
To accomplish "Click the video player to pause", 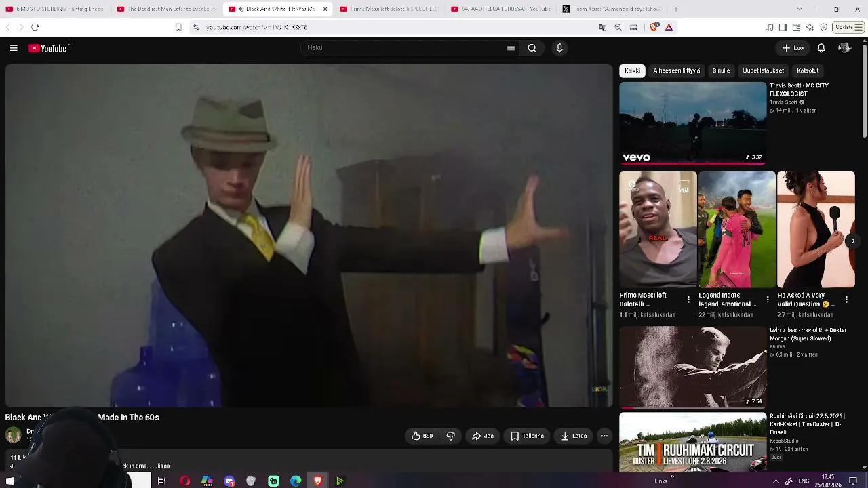I will click(x=309, y=236).
